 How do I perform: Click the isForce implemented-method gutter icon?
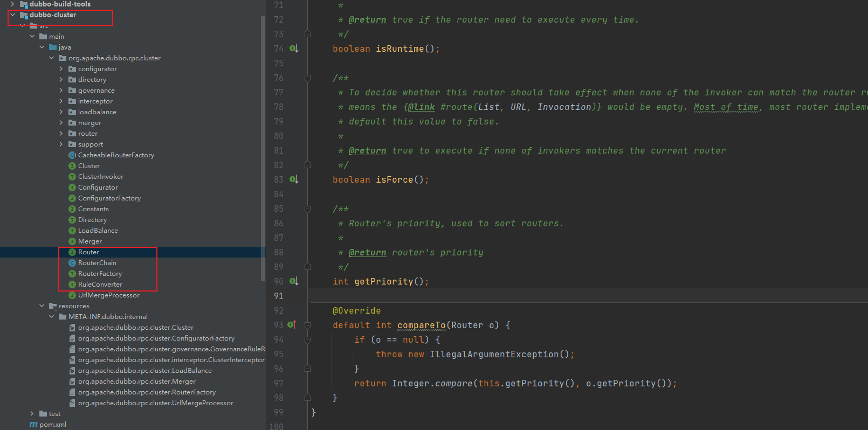[x=294, y=179]
